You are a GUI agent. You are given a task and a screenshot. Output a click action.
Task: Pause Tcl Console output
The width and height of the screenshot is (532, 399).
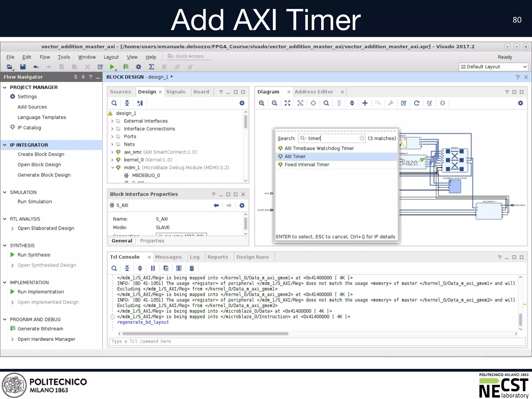tap(153, 268)
